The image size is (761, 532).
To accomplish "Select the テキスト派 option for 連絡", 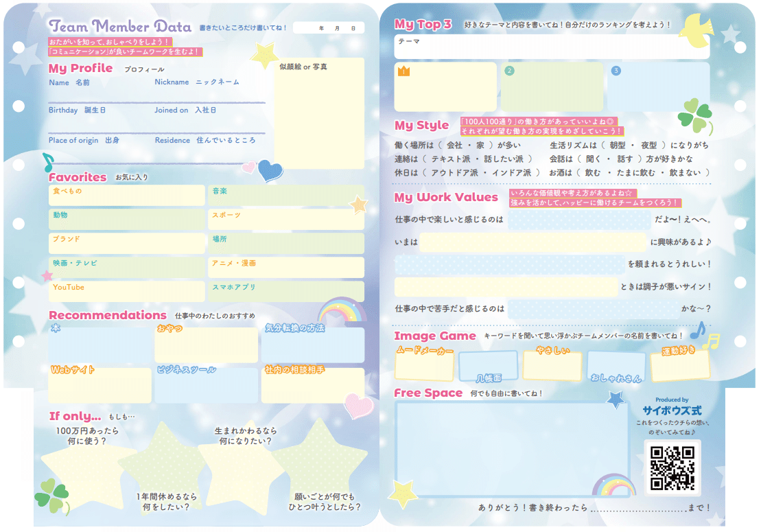I will point(451,159).
